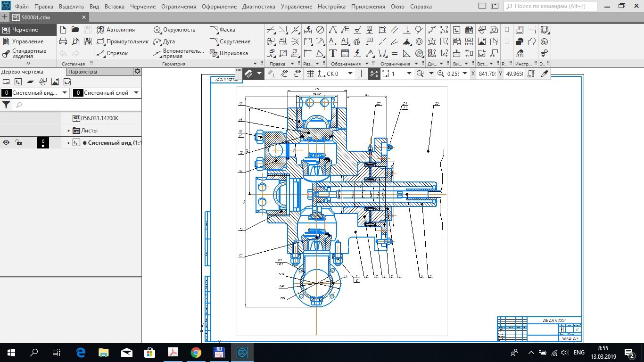The height and width of the screenshot is (362, 644).
Task: Click the Управление toolbar set button
Action: pyautogui.click(x=27, y=41)
